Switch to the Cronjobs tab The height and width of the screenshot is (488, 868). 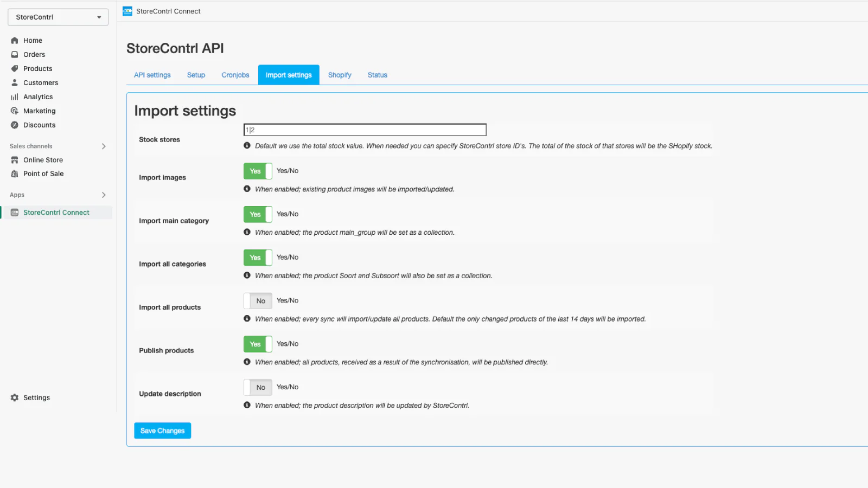(235, 75)
